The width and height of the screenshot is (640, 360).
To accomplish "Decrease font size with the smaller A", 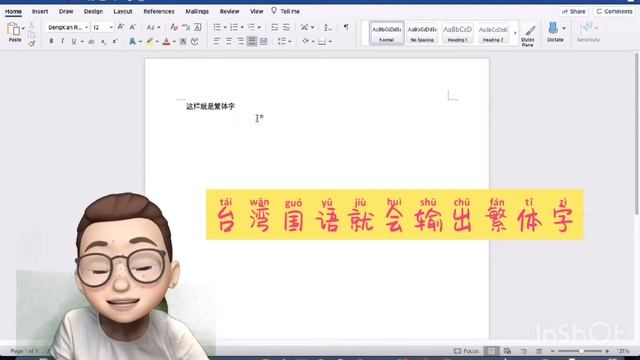I will pos(132,27).
